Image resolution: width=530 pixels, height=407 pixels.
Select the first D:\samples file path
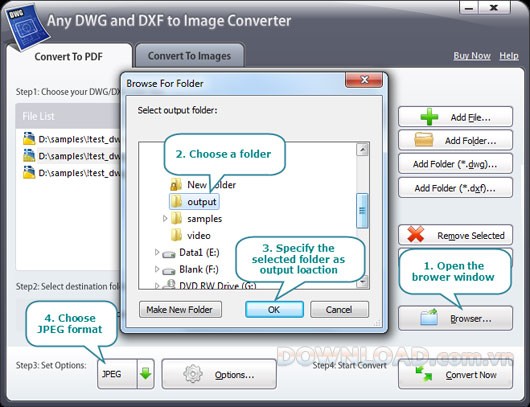click(79, 139)
